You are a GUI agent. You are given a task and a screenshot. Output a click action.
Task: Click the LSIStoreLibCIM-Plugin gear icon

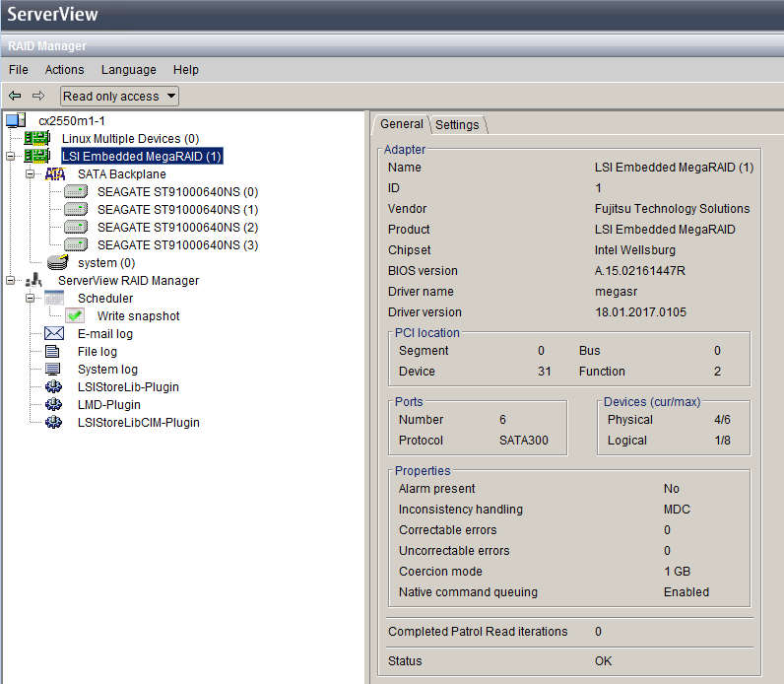tap(53, 422)
